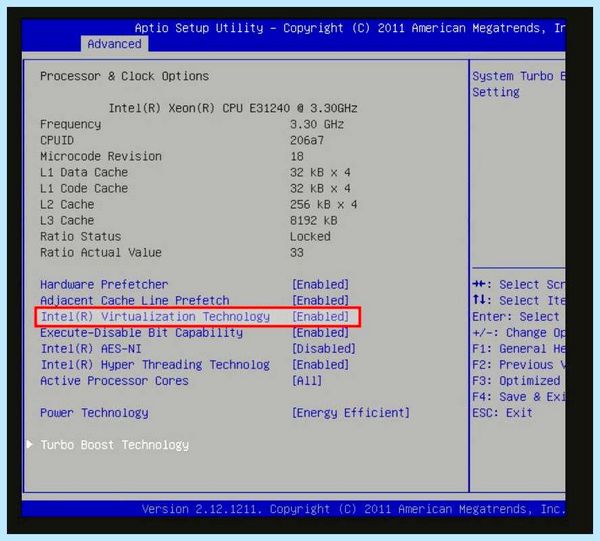Click the [All] value for Active Cores
The image size is (600, 541).
307,381
